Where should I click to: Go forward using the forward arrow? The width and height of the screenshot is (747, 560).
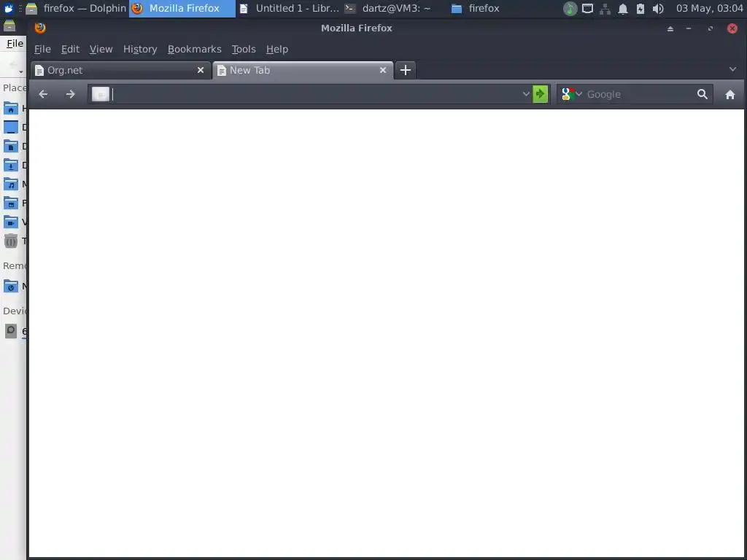(71, 94)
